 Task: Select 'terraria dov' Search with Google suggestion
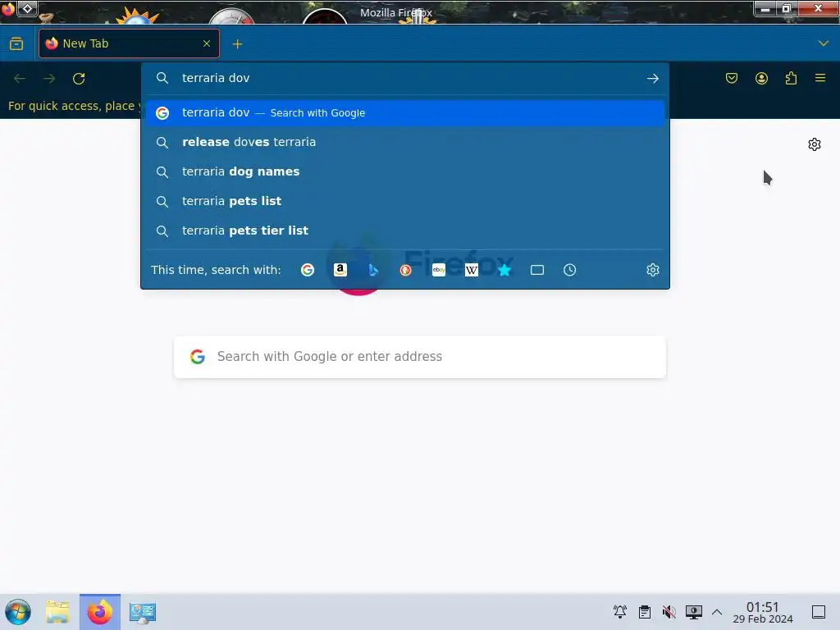click(x=405, y=113)
